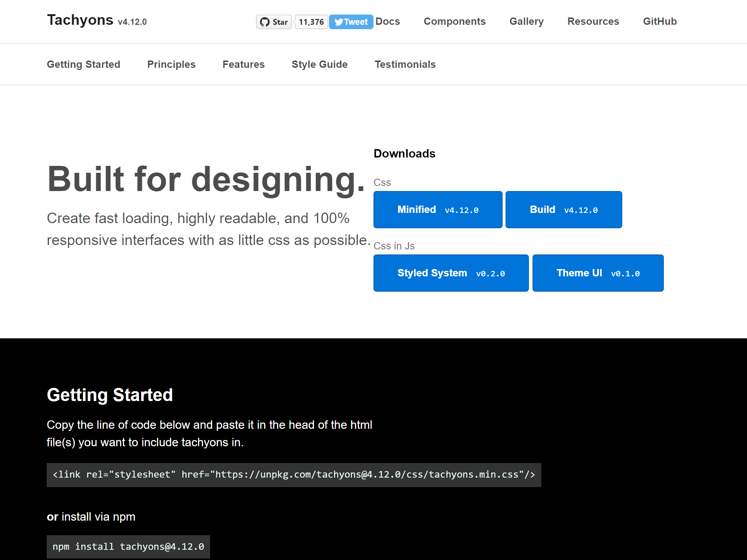Image resolution: width=747 pixels, height=560 pixels.
Task: Go to the Tachyons home logo link
Action: coord(97,20)
